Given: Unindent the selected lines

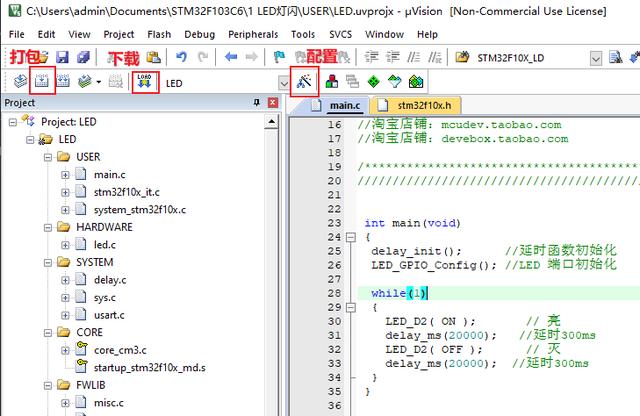Looking at the screenshot, I should click(x=393, y=57).
